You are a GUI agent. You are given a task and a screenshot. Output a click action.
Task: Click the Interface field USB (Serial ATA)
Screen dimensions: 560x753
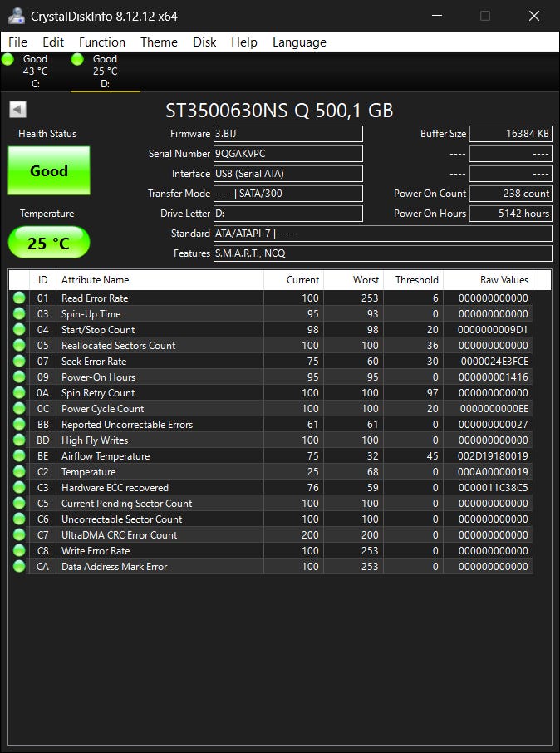coord(288,174)
